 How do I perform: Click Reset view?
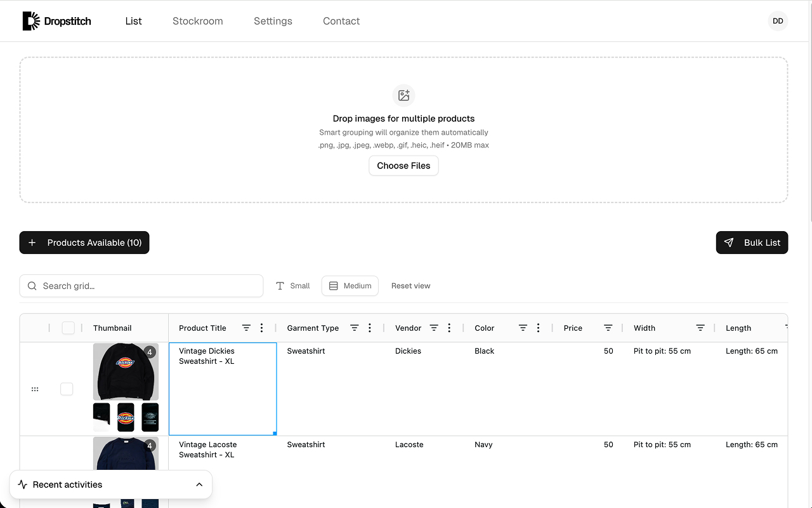411,286
